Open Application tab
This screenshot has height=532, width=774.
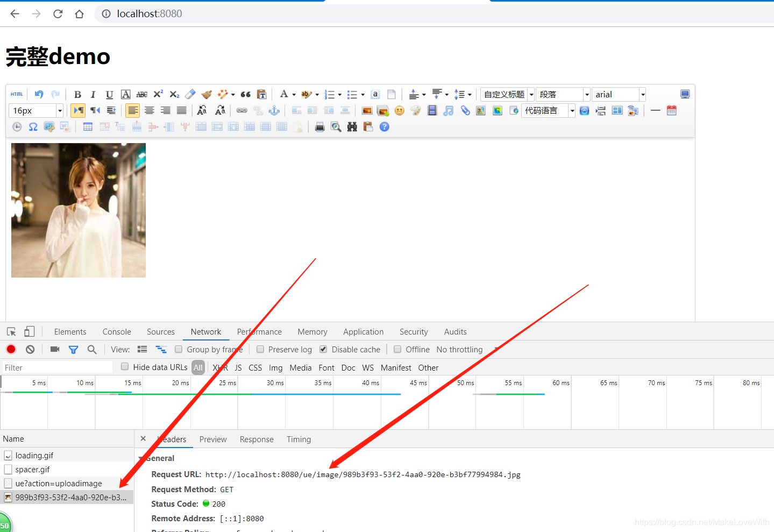coord(364,332)
